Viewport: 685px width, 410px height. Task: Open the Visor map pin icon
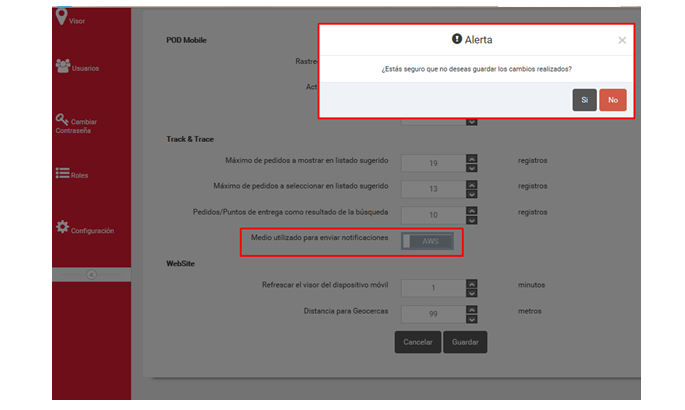(x=63, y=16)
